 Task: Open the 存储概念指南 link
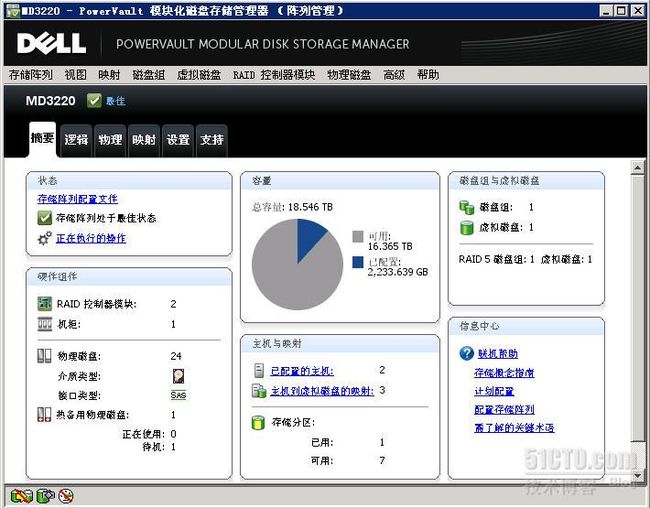(x=504, y=372)
